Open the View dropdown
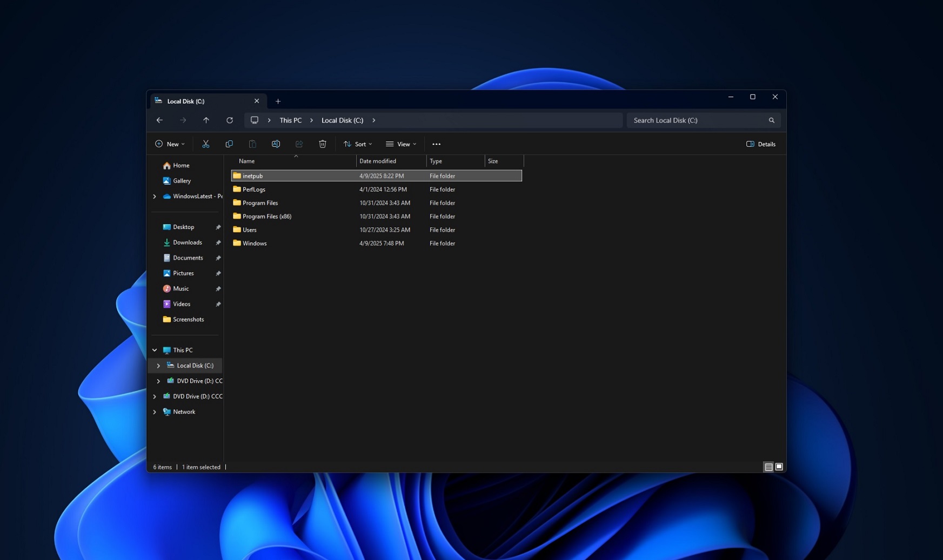The height and width of the screenshot is (560, 943). (401, 144)
